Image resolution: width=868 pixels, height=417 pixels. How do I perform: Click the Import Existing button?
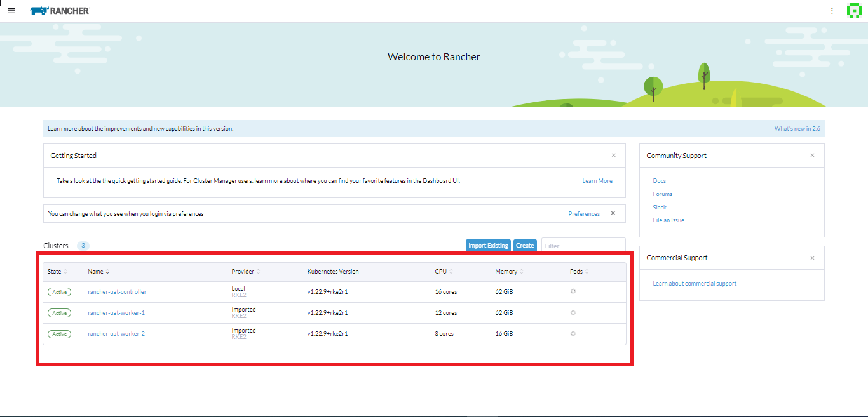point(488,246)
